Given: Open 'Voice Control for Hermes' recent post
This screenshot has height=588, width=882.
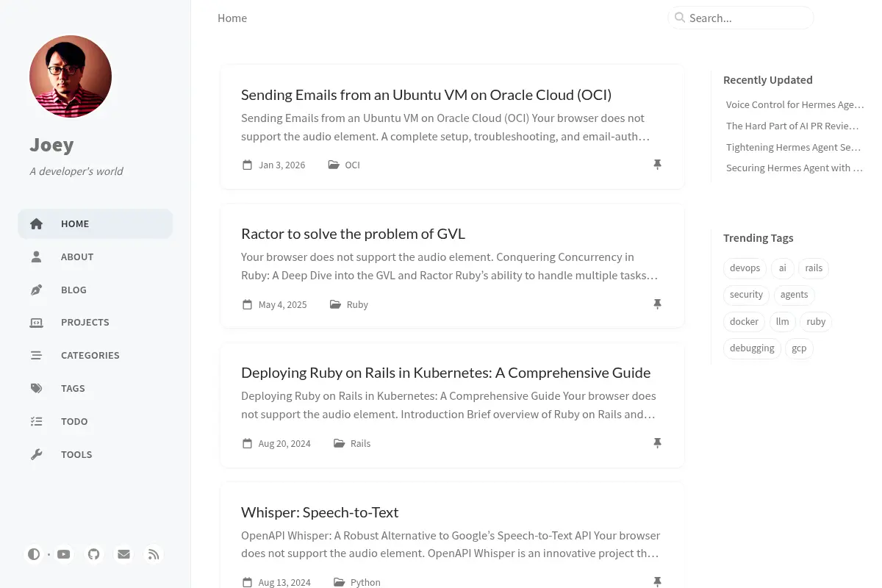Looking at the screenshot, I should click(795, 104).
